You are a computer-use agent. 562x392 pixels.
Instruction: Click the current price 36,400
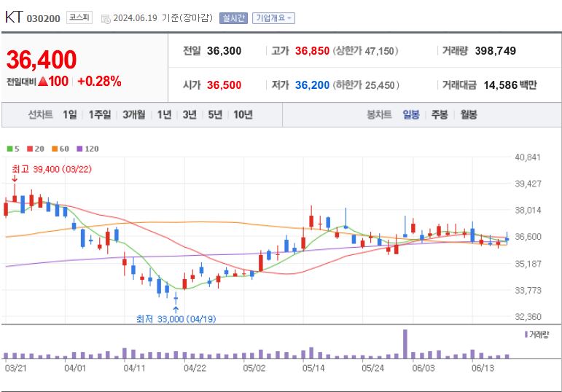tap(42, 60)
